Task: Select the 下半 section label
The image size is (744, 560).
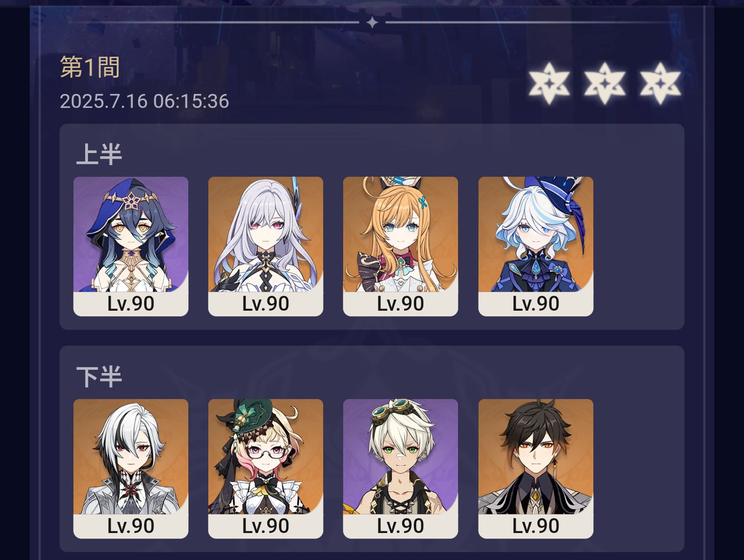Action: tap(99, 376)
